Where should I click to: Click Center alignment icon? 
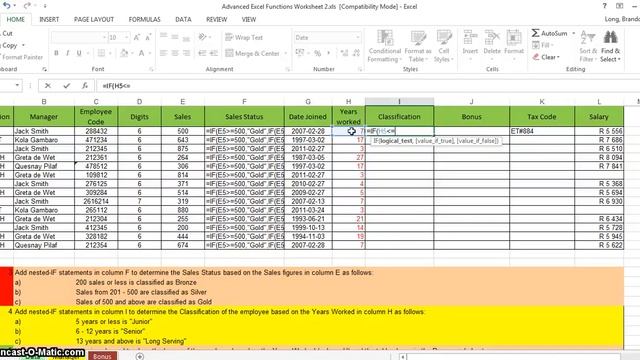pyautogui.click(x=175, y=53)
